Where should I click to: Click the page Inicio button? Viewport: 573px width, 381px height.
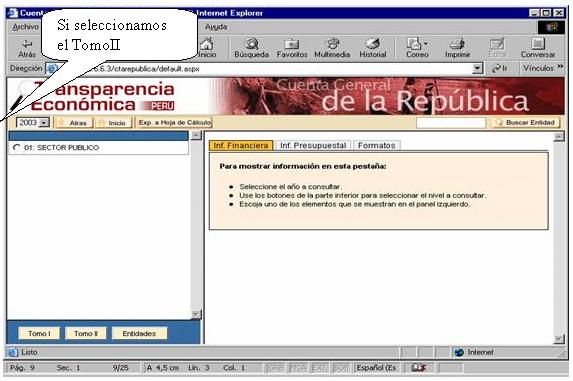113,123
